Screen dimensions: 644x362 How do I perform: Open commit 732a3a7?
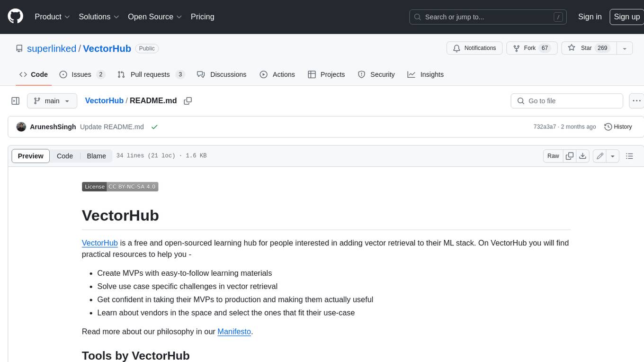545,127
